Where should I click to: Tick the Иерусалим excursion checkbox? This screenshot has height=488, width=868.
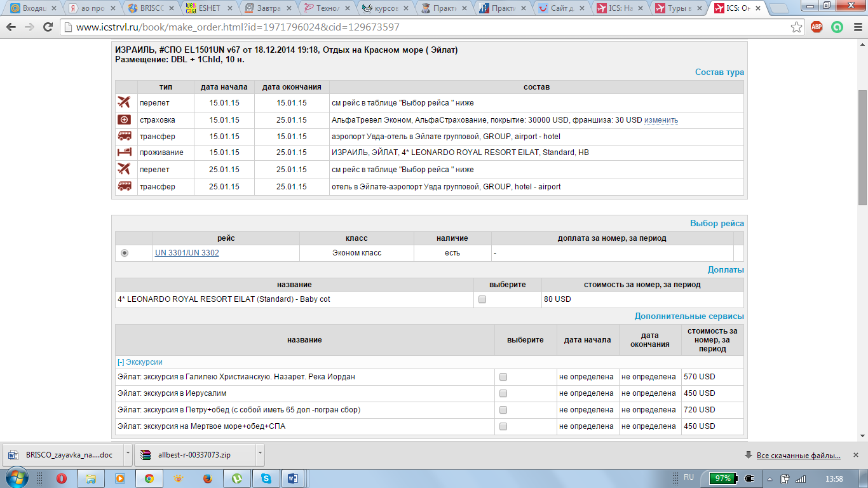[x=503, y=393]
